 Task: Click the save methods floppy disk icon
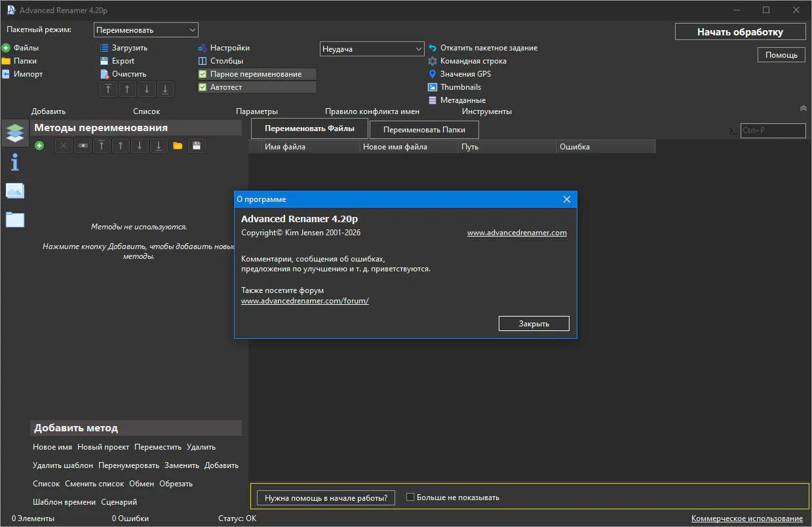click(x=196, y=146)
